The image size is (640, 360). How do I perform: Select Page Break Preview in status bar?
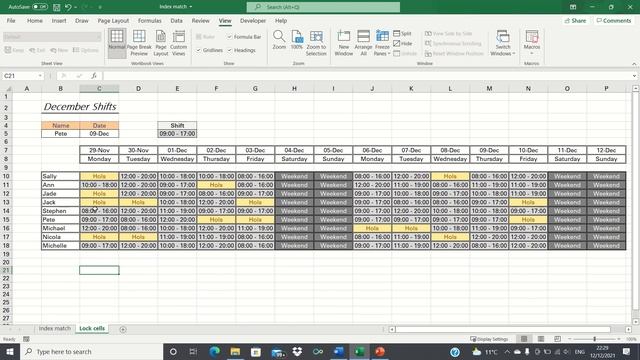(x=558, y=339)
